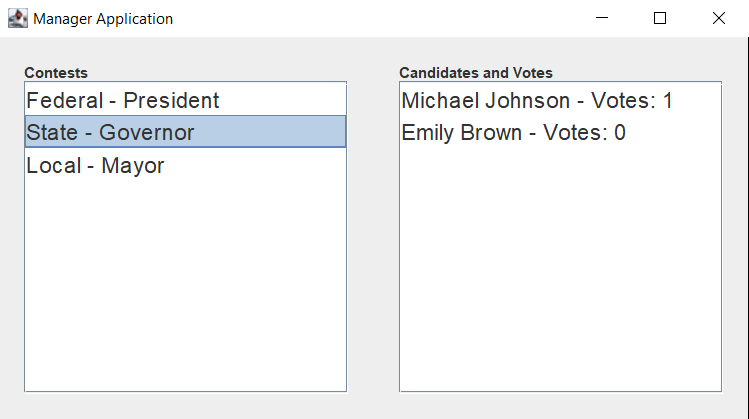Click empty space inside the Contests list
749x419 pixels.
(185, 287)
